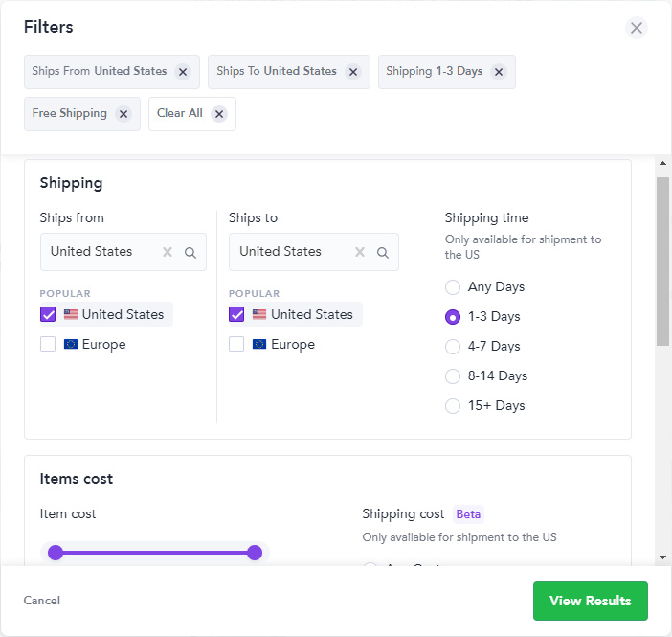672x637 pixels.
Task: Click the Items cost heading
Action: (x=77, y=479)
